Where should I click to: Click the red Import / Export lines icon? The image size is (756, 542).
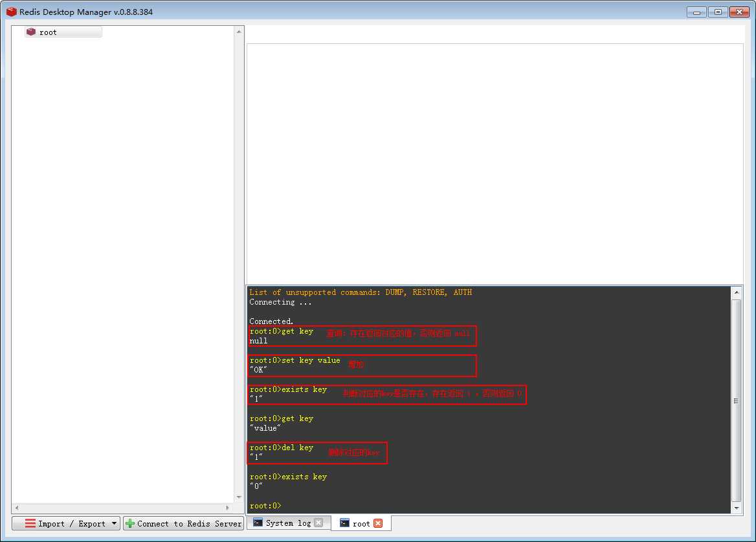(x=30, y=523)
